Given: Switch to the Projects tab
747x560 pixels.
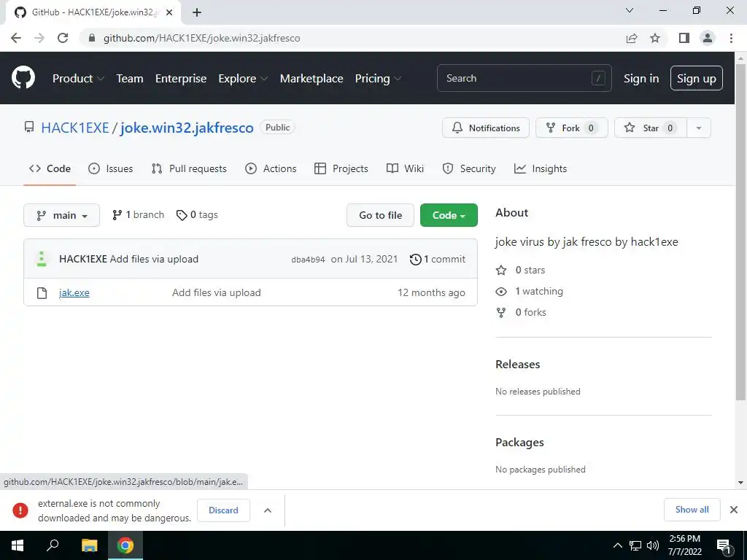Looking at the screenshot, I should [x=341, y=168].
